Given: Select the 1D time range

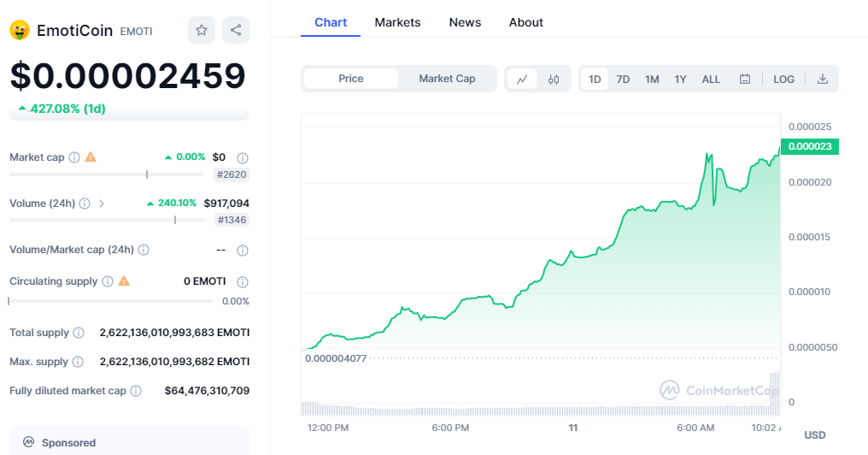Looking at the screenshot, I should click(595, 79).
